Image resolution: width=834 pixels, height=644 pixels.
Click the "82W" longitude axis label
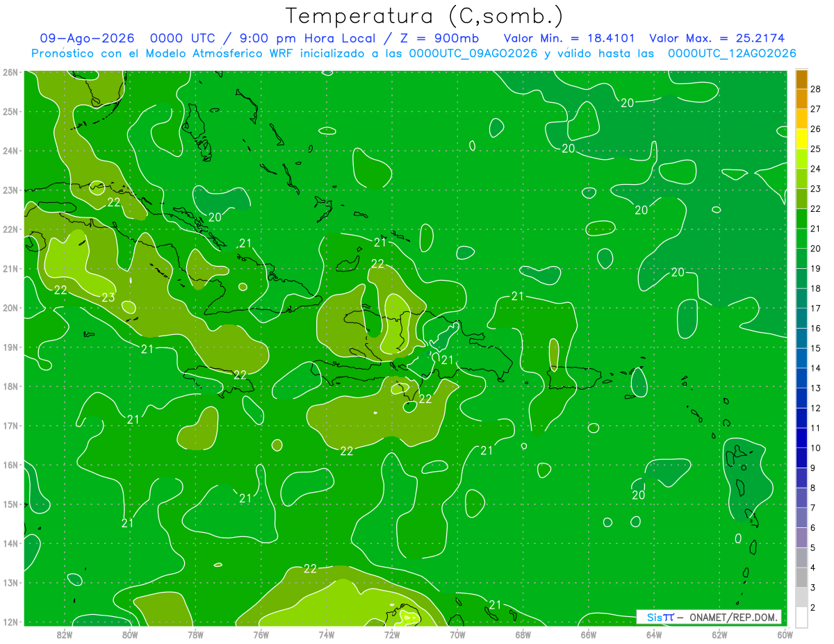pos(65,634)
